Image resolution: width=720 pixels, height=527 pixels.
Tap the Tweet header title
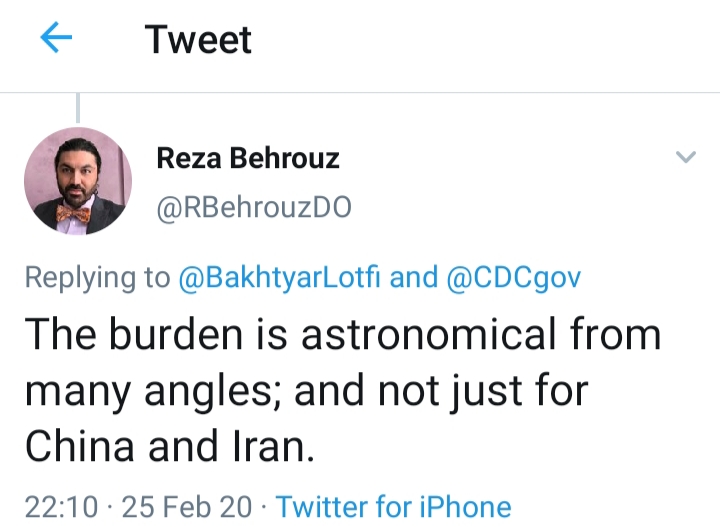(198, 40)
